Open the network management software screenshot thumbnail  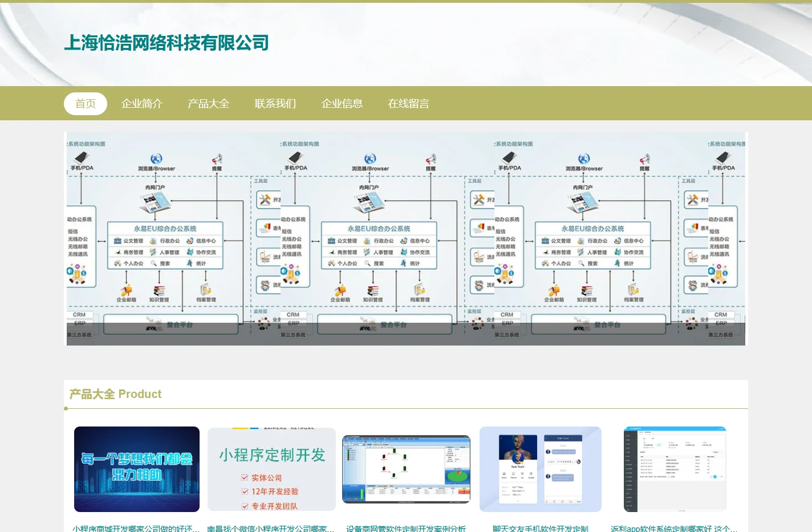click(x=406, y=469)
